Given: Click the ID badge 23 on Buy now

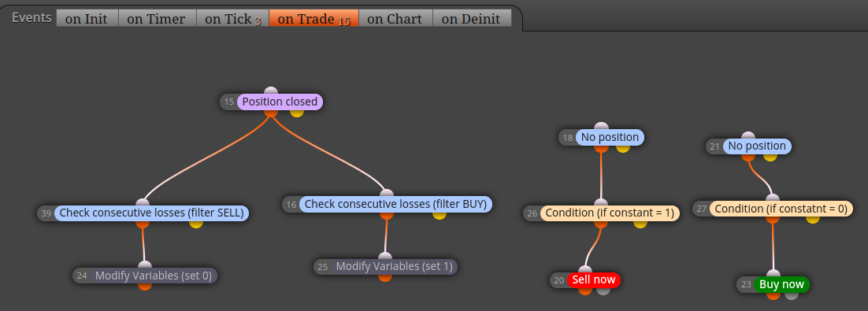Looking at the screenshot, I should (746, 285).
